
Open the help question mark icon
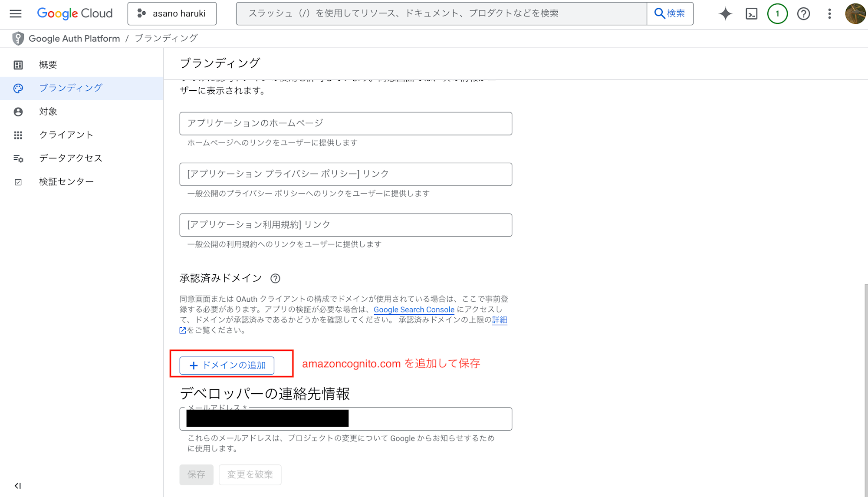(x=803, y=14)
